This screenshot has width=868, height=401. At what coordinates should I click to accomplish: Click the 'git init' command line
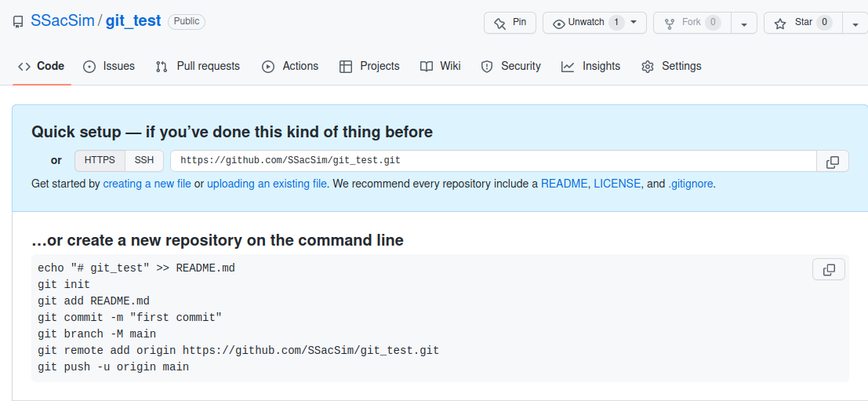64,285
